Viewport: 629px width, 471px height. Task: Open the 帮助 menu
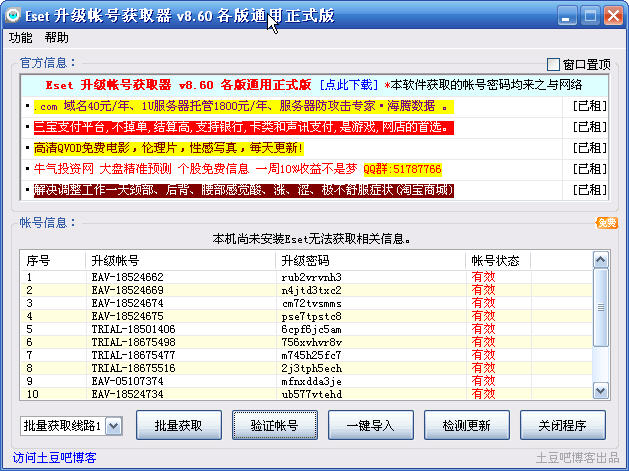coord(57,38)
